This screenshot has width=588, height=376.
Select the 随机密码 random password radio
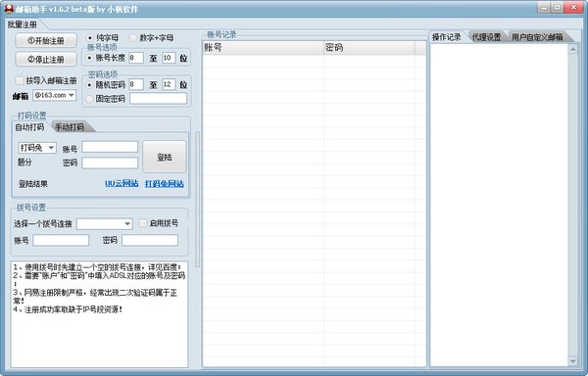tap(89, 85)
